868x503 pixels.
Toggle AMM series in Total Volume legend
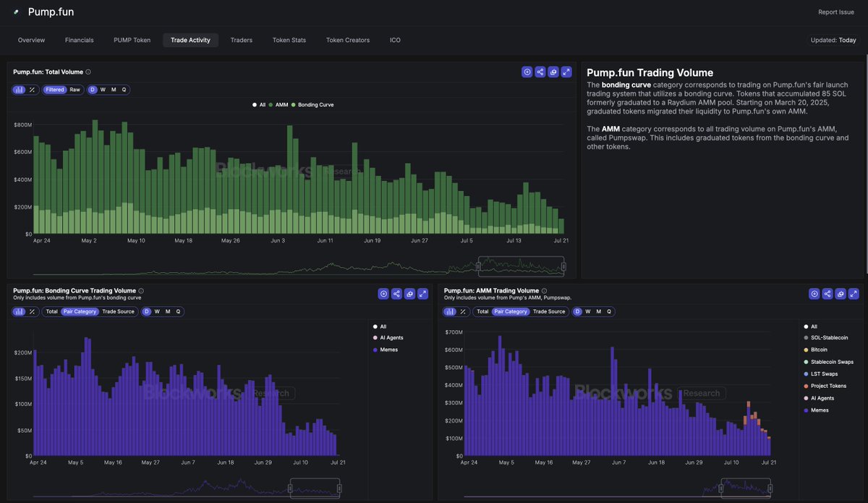(278, 105)
